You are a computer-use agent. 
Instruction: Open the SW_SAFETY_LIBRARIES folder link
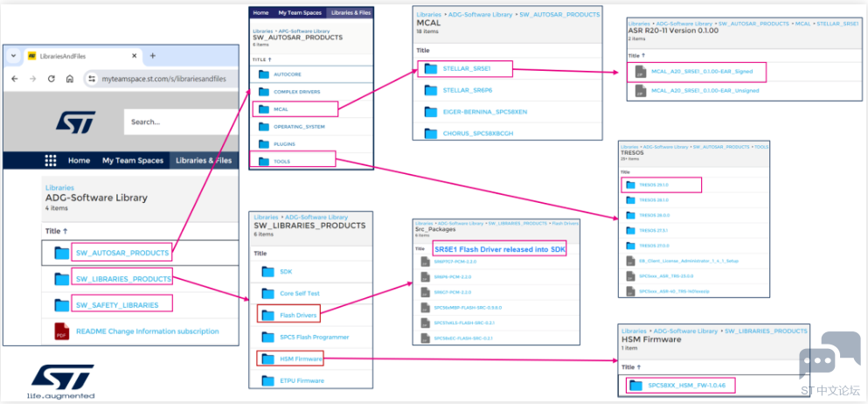(x=117, y=305)
